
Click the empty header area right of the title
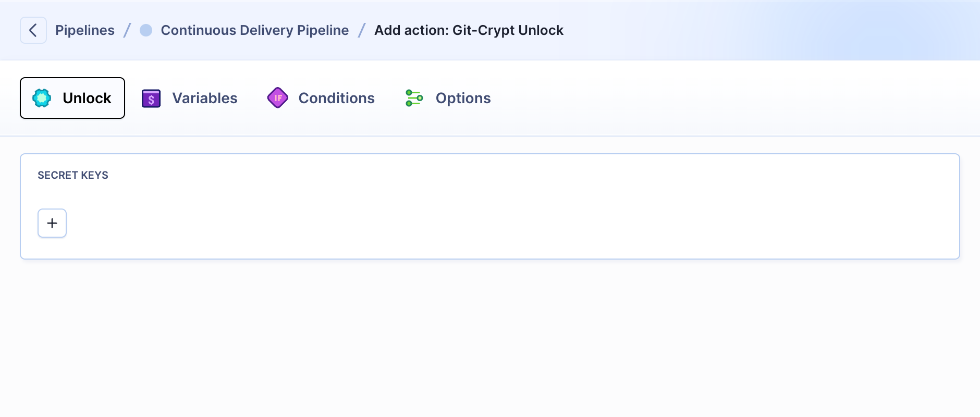tap(771, 30)
